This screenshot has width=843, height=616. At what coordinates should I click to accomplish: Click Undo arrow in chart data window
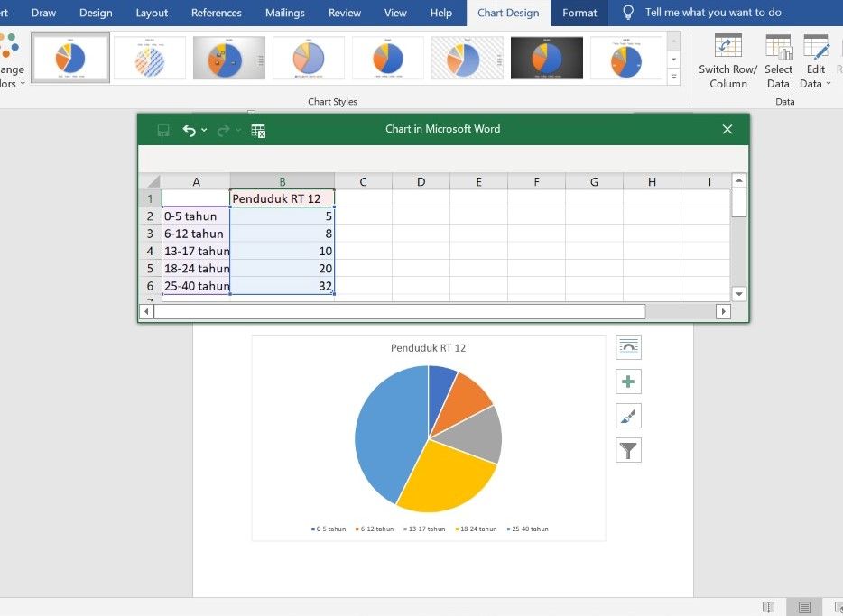pos(189,130)
